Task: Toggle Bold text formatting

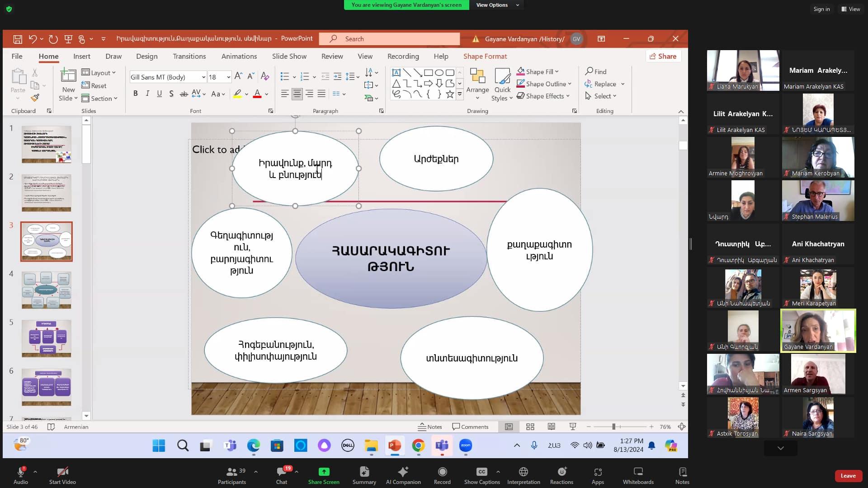Action: [x=135, y=94]
